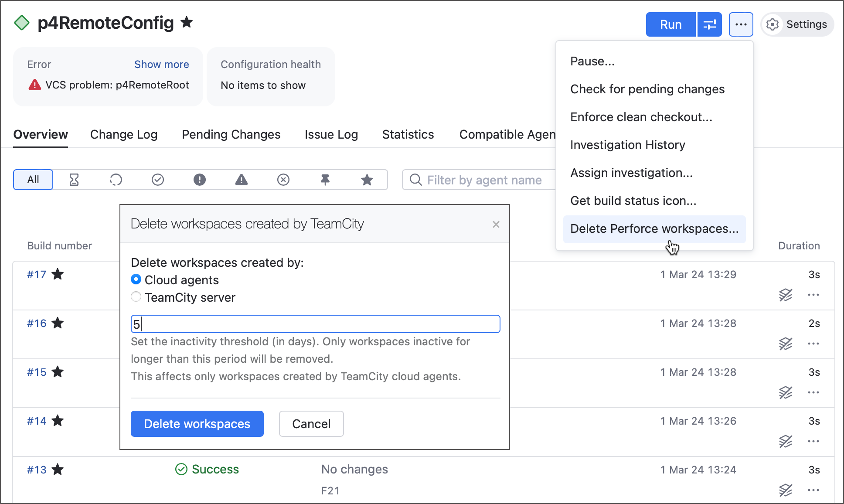Click the green diamond build configuration icon
Screen dimensions: 844x504
pyautogui.click(x=22, y=23)
